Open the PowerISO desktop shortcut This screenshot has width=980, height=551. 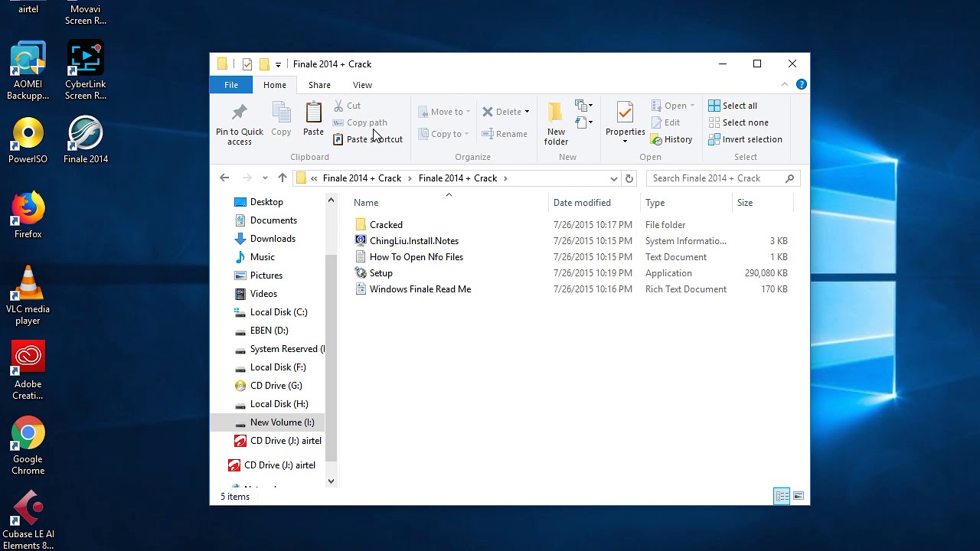click(x=28, y=139)
